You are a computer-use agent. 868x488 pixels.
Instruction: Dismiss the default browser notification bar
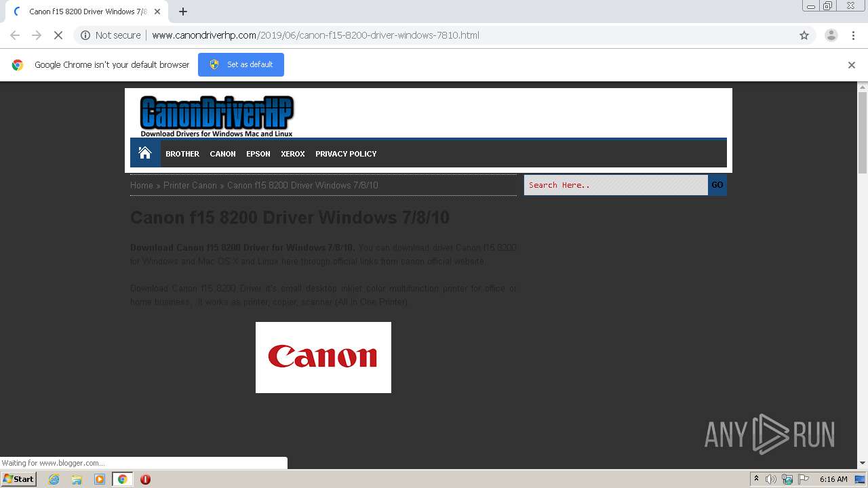[x=852, y=65]
